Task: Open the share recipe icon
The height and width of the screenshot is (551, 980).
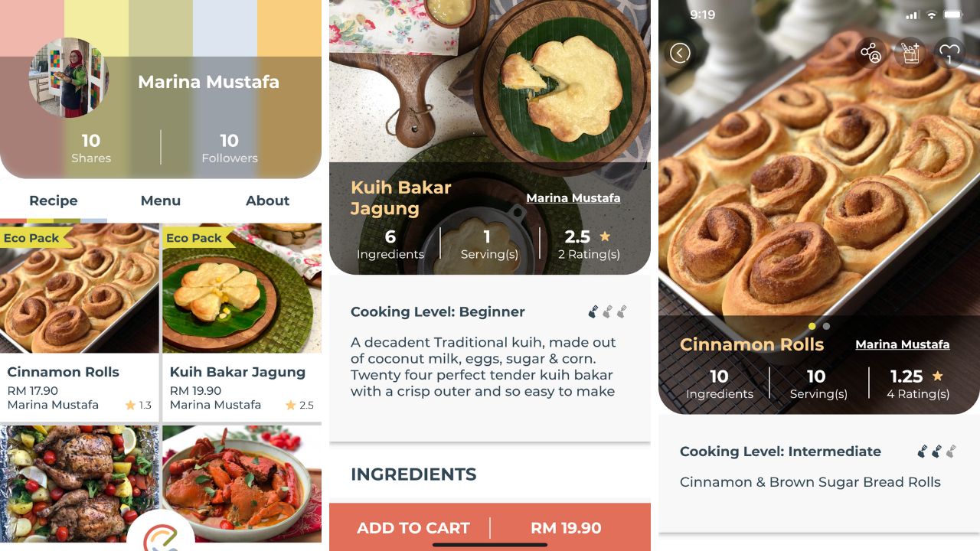Action: pyautogui.click(x=871, y=53)
